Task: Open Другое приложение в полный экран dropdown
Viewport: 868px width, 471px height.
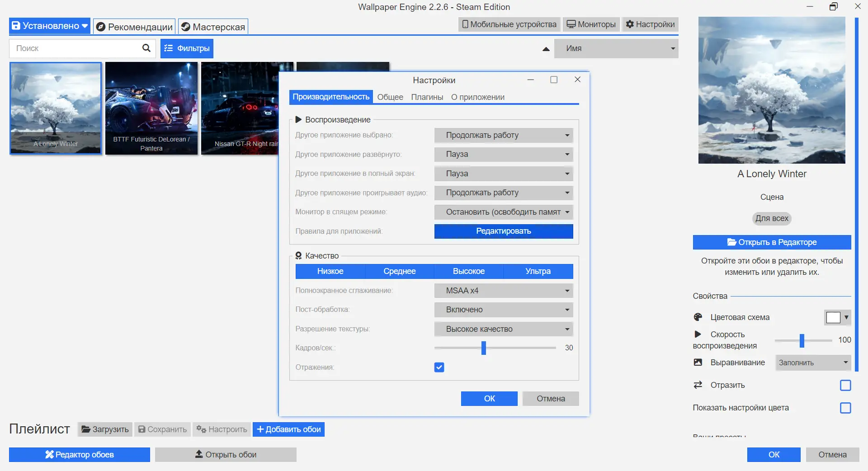Action: (504, 174)
